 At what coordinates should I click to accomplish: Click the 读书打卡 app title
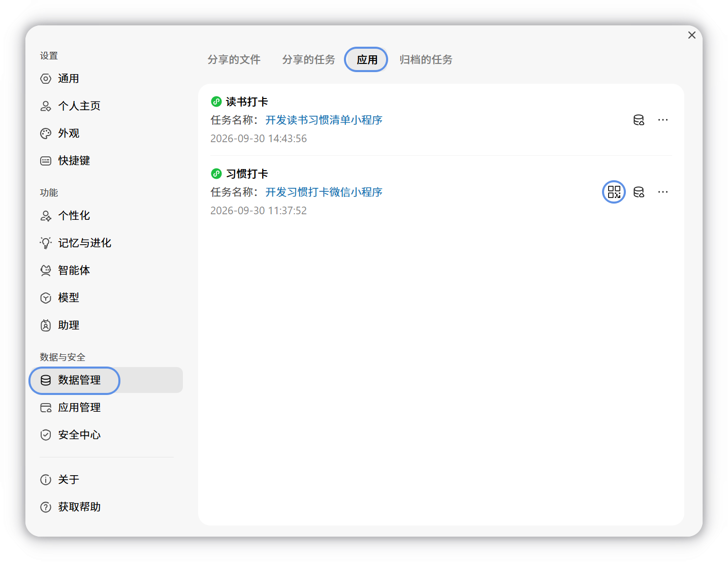click(247, 102)
